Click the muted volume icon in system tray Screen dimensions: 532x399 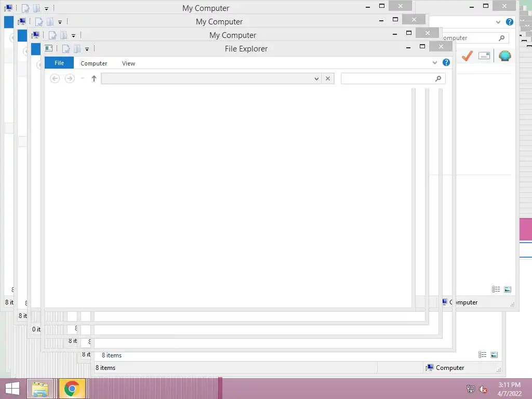click(x=483, y=389)
